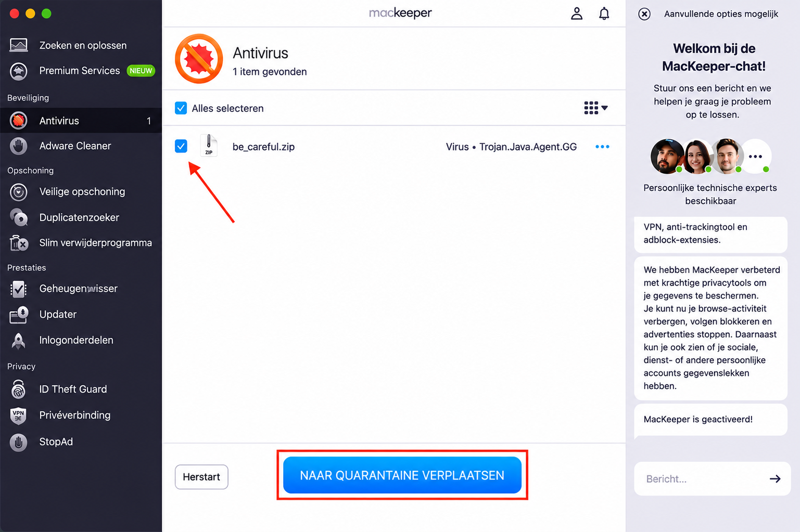The image size is (800, 532).
Task: Select Privéverbinding label
Action: (x=75, y=415)
